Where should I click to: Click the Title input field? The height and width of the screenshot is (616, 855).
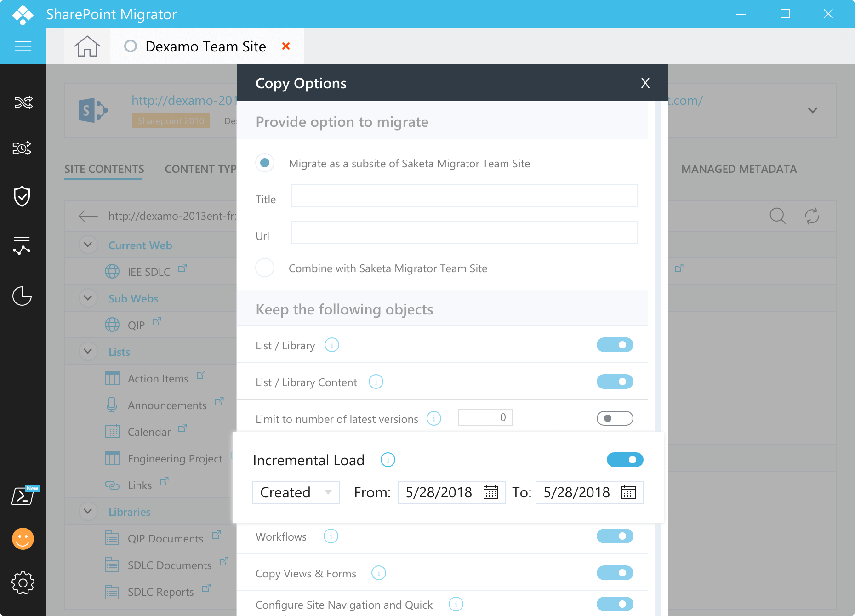click(x=464, y=196)
